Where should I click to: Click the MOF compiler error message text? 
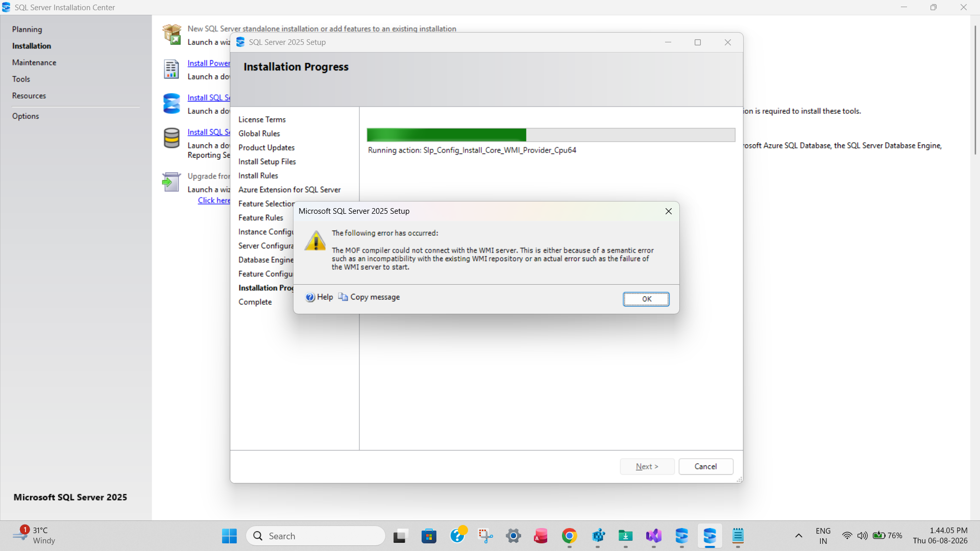point(493,259)
